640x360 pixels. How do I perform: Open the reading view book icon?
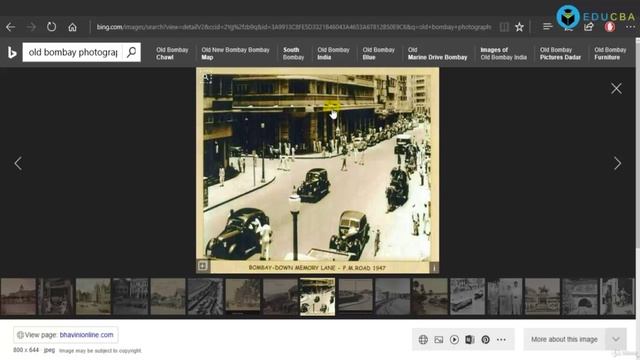tap(504, 27)
